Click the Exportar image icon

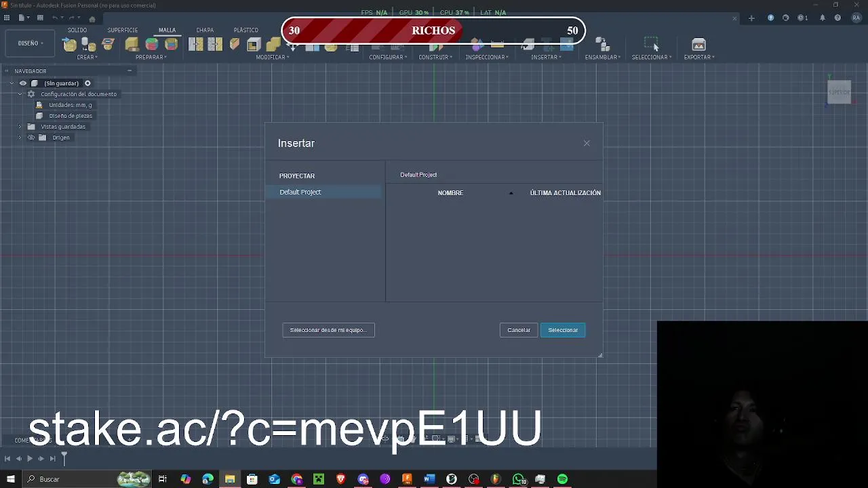(x=698, y=45)
